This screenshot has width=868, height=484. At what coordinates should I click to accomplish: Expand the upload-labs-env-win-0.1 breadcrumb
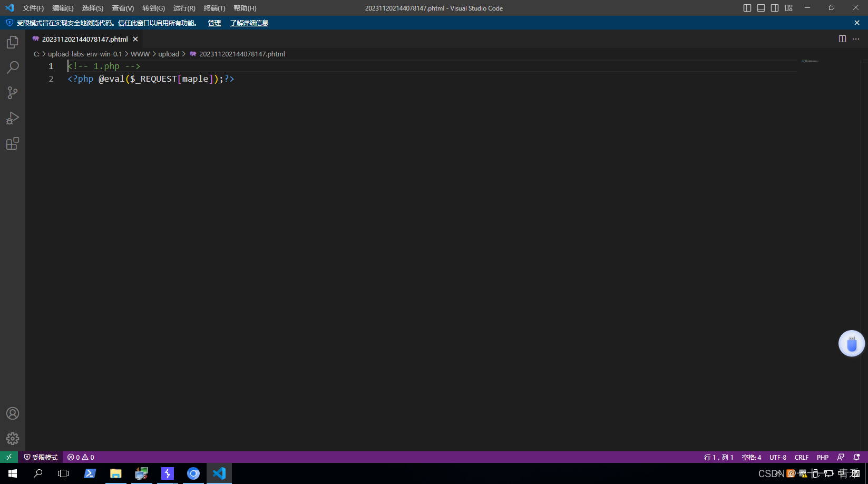tap(85, 54)
